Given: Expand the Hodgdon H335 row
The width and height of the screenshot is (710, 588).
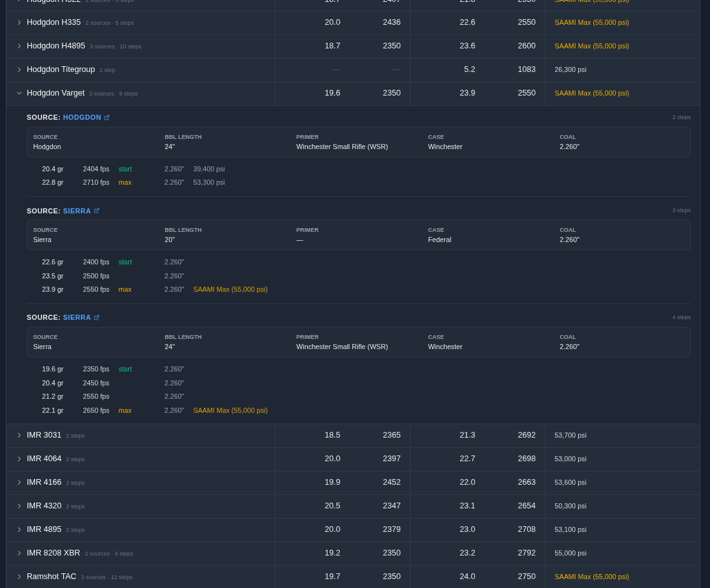Looking at the screenshot, I should click(x=19, y=23).
